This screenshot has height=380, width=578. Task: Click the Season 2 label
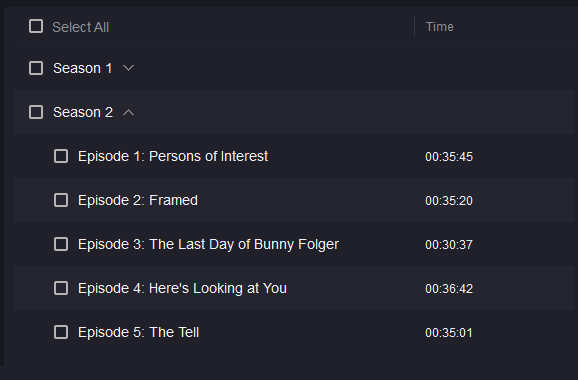(83, 112)
